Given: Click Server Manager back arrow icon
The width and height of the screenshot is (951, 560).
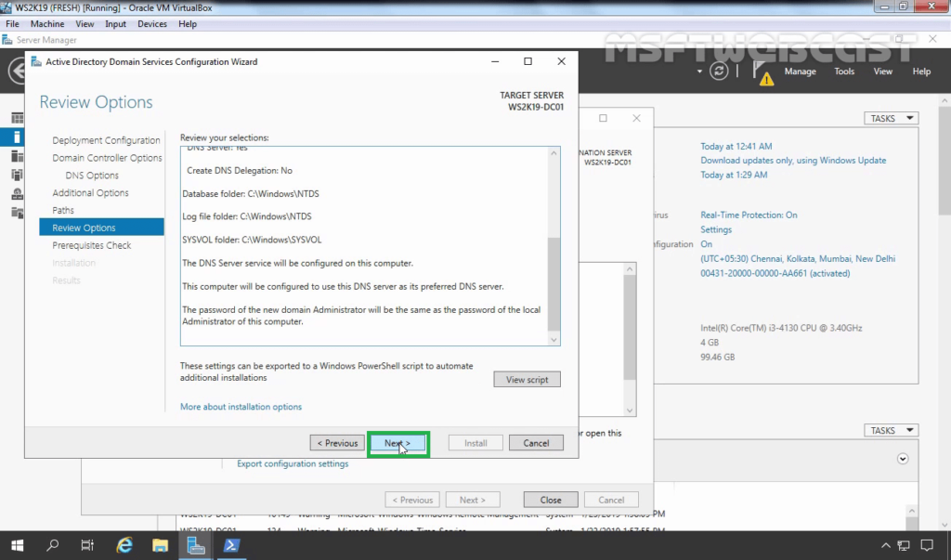Looking at the screenshot, I should point(17,71).
